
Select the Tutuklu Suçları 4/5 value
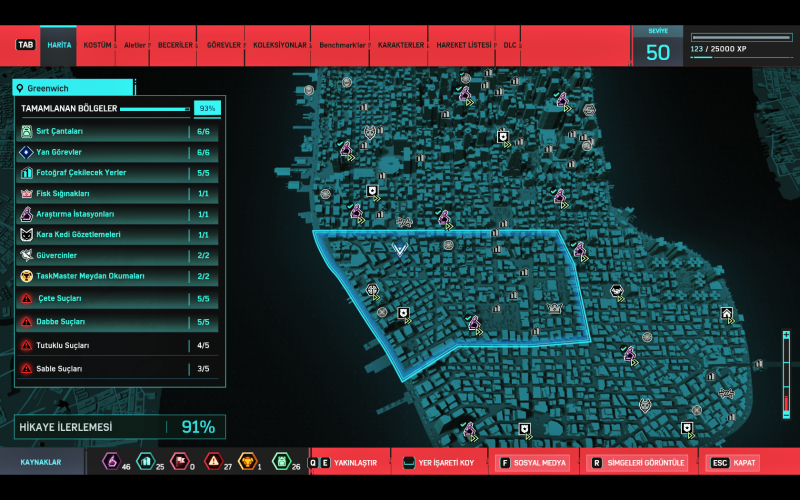pos(203,345)
